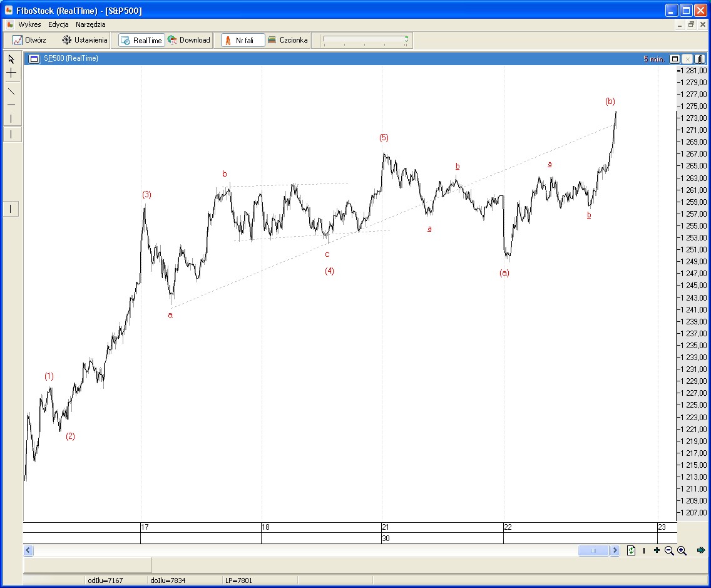The width and height of the screenshot is (711, 588).
Task: Click wave label (a) near day 22
Action: click(504, 272)
